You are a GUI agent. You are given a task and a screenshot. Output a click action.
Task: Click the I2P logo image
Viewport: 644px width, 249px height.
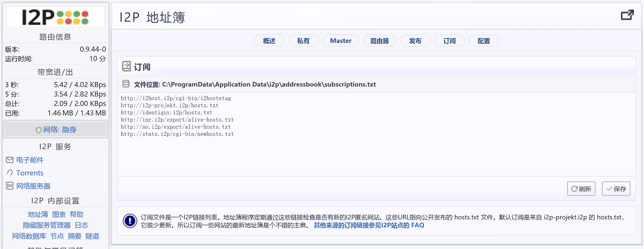[55, 17]
